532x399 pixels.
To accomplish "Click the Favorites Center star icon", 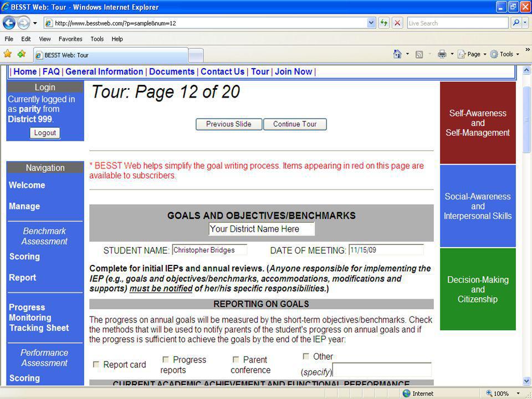I will coord(7,54).
